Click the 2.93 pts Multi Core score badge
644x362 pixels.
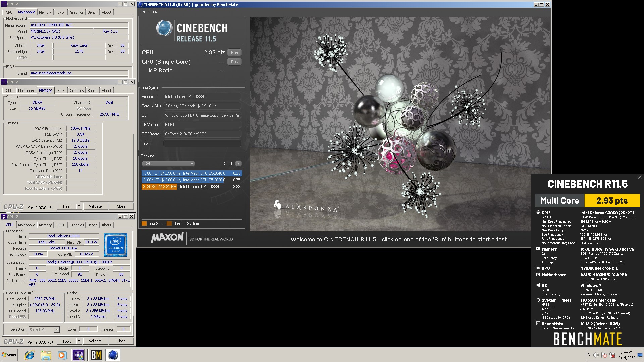[612, 201]
